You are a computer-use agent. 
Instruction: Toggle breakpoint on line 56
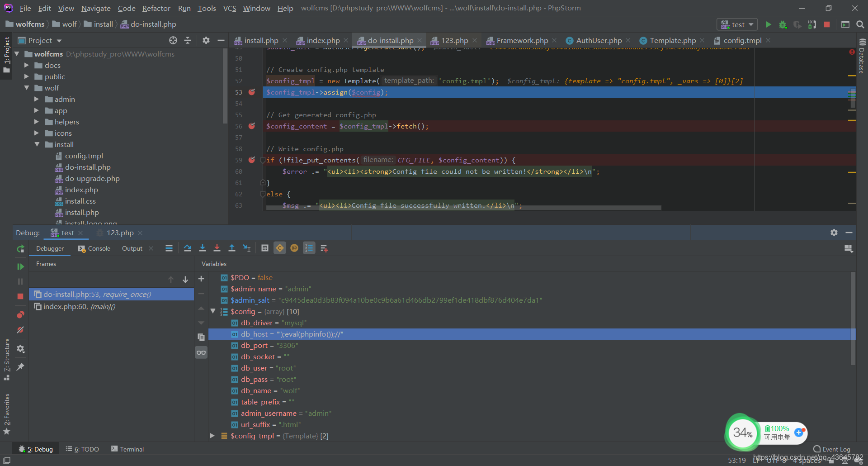(252, 126)
